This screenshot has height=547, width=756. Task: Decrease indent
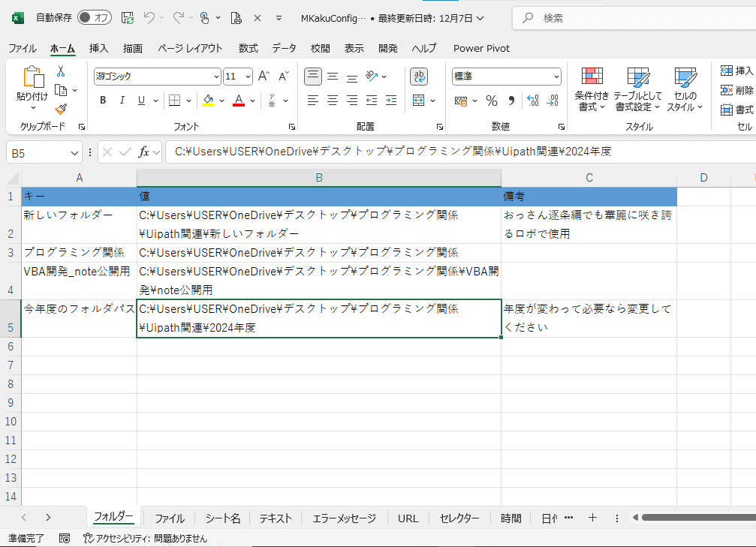(x=372, y=101)
